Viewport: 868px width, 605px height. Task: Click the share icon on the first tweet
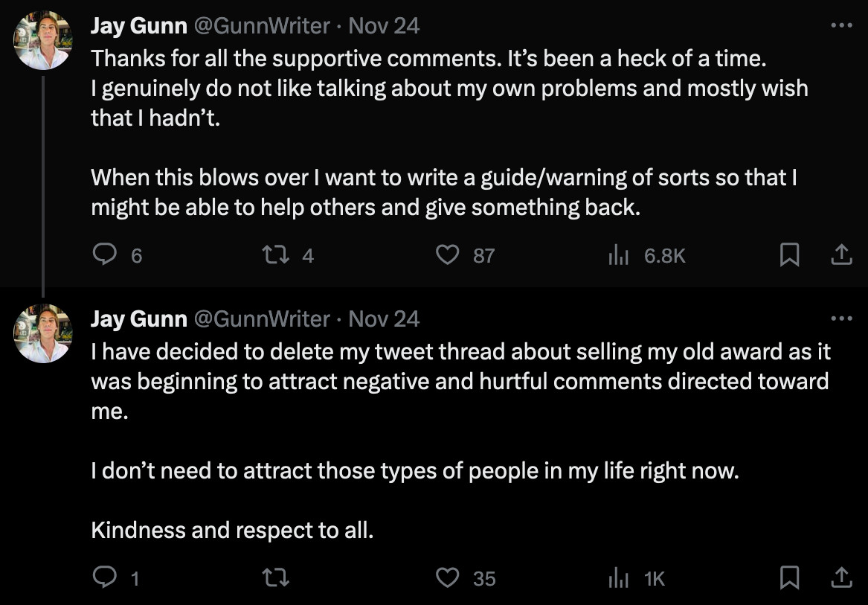tap(841, 254)
